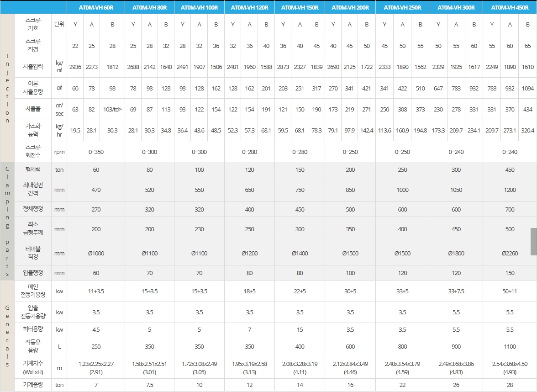Click the ATOM-VH 150R model header
The image size is (537, 392).
tap(300, 7)
